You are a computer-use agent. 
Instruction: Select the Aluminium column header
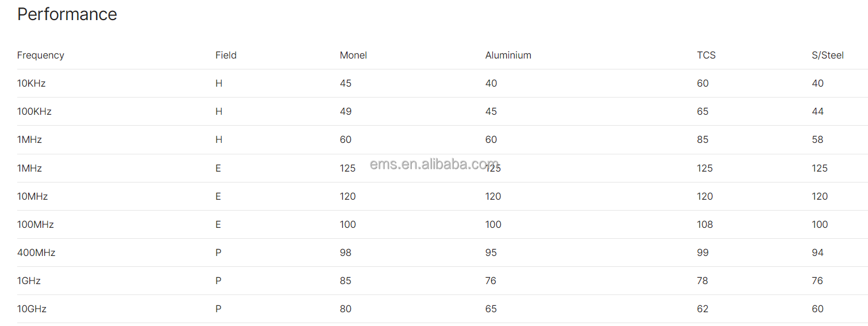point(508,55)
